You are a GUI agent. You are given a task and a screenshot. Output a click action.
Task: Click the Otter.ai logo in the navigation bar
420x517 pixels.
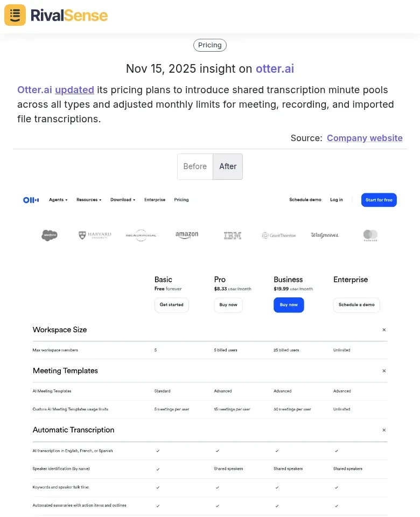(31, 200)
